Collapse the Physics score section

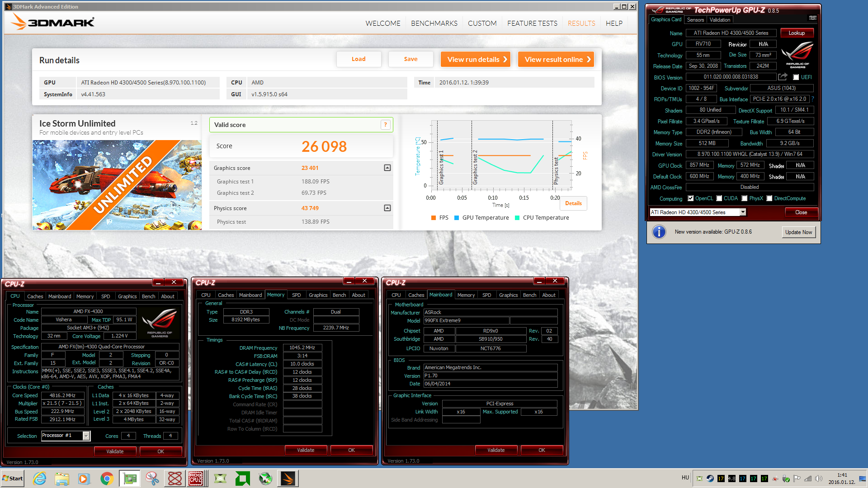tap(387, 208)
